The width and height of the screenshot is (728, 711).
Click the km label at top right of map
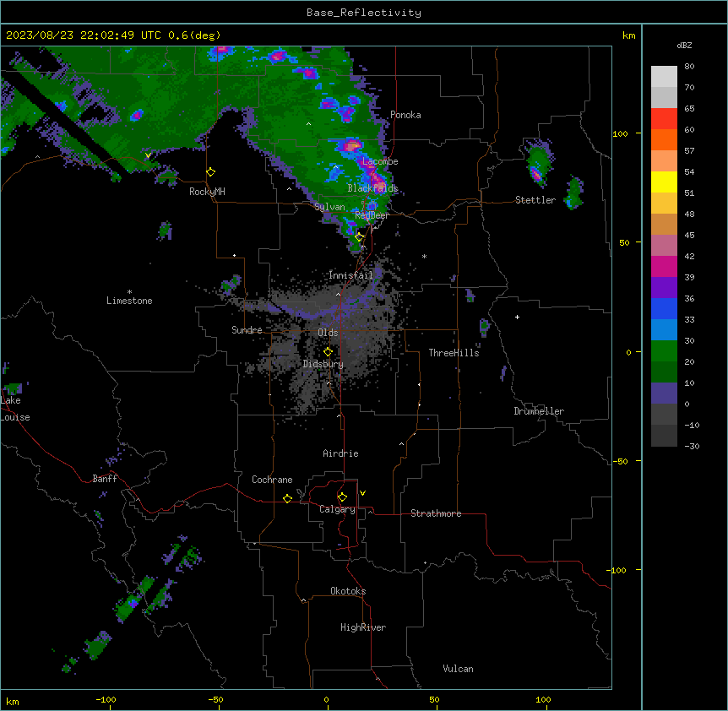(x=628, y=35)
